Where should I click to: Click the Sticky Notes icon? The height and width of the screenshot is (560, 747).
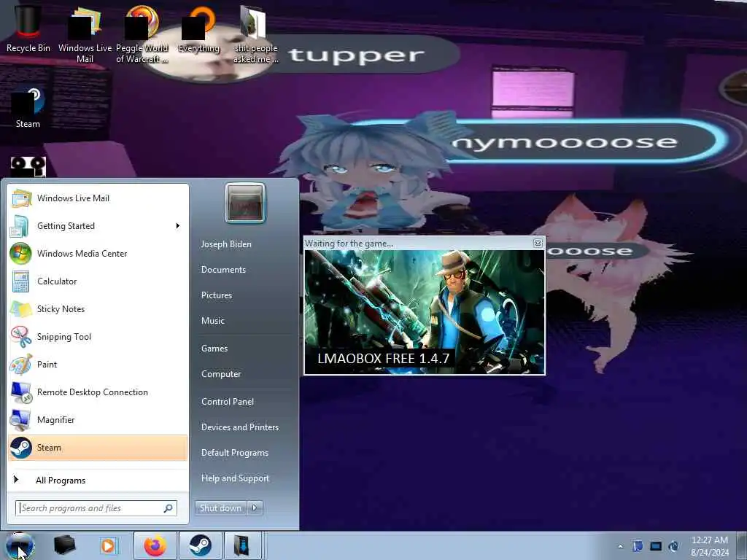21,309
